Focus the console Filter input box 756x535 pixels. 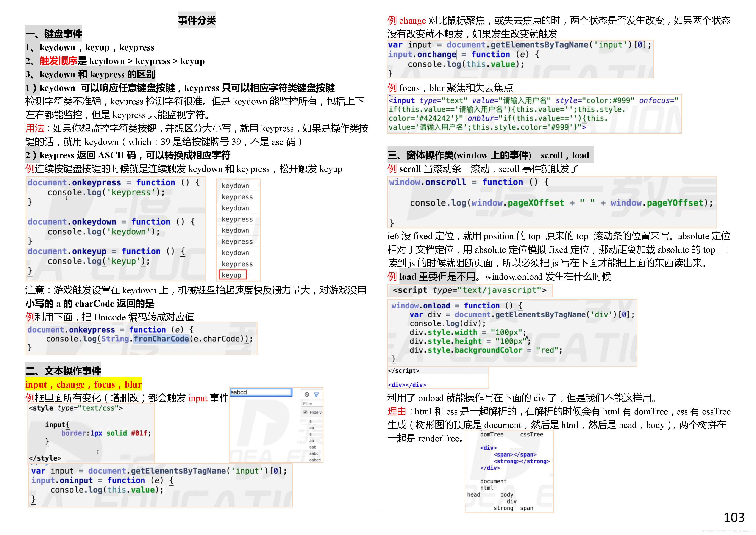[312, 403]
